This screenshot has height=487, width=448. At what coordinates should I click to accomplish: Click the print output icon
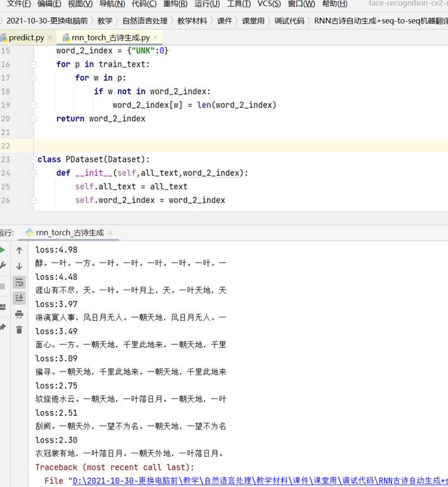click(x=19, y=314)
